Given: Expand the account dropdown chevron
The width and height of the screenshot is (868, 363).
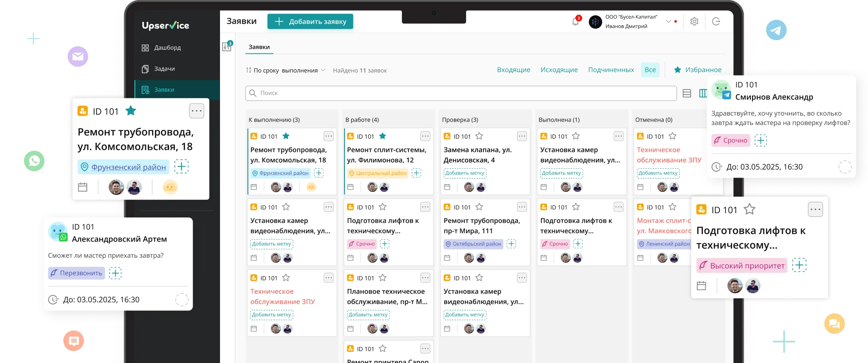Looking at the screenshot, I should click(x=668, y=21).
